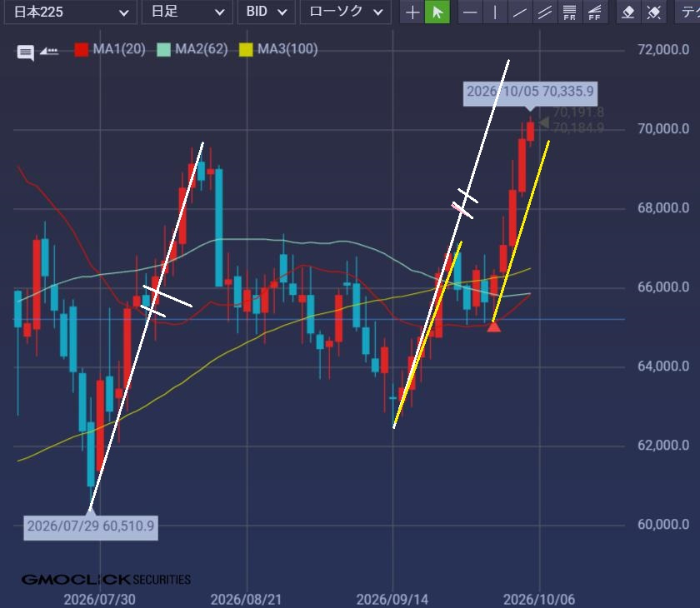Click the red MA1 color swatch
The image size is (700, 608).
82,49
